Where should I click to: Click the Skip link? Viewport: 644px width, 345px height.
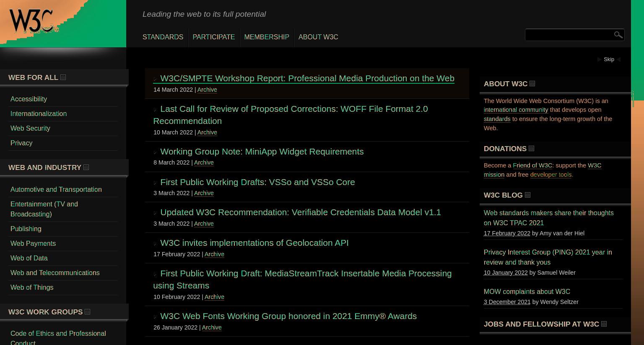point(609,59)
